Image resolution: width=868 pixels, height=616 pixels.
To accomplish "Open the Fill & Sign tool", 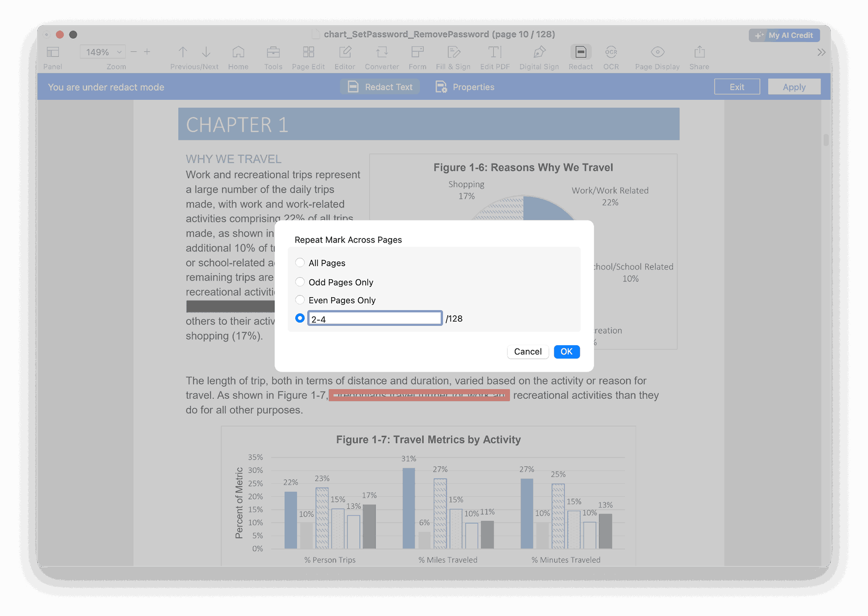I will [454, 52].
